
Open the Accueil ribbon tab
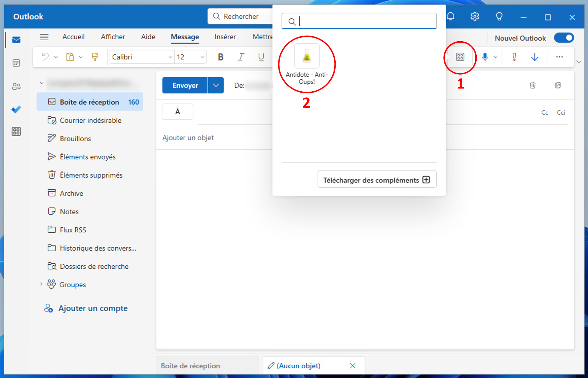pyautogui.click(x=73, y=37)
